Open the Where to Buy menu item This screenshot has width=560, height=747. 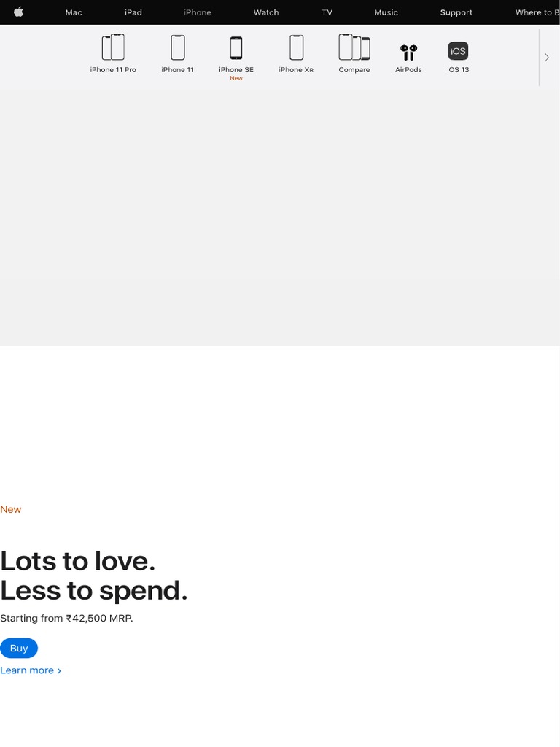[x=537, y=12]
